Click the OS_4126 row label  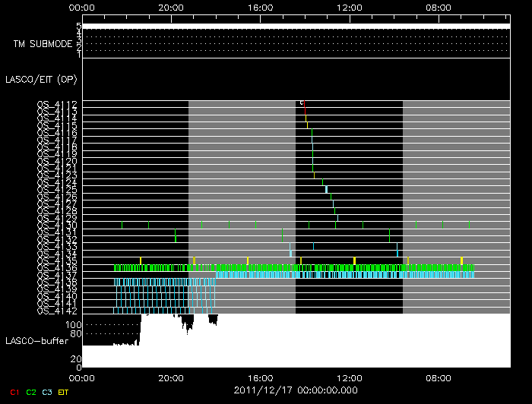click(57, 197)
